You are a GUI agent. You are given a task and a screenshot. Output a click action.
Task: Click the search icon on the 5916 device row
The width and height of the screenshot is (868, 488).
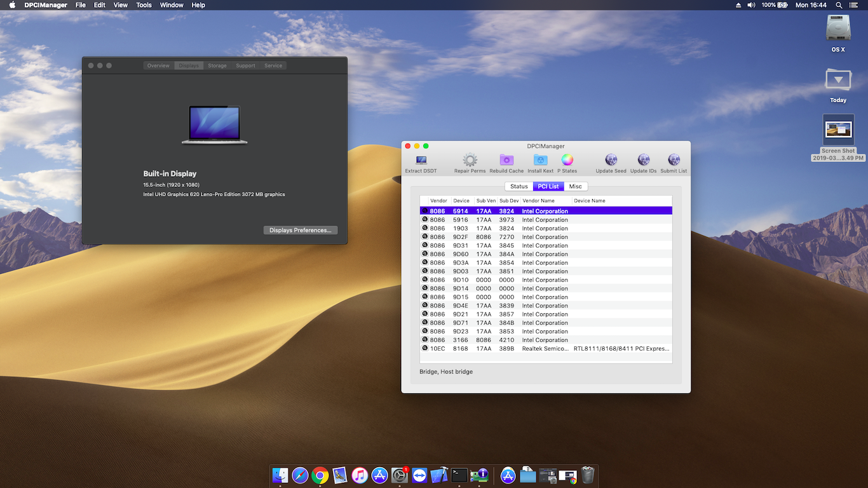[424, 219]
